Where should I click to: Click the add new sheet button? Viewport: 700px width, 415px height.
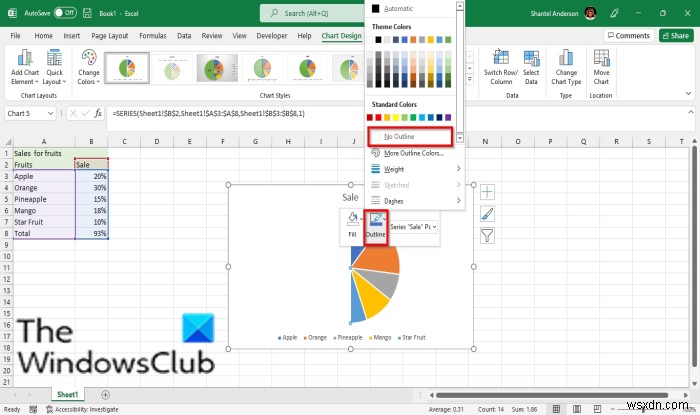coord(105,394)
